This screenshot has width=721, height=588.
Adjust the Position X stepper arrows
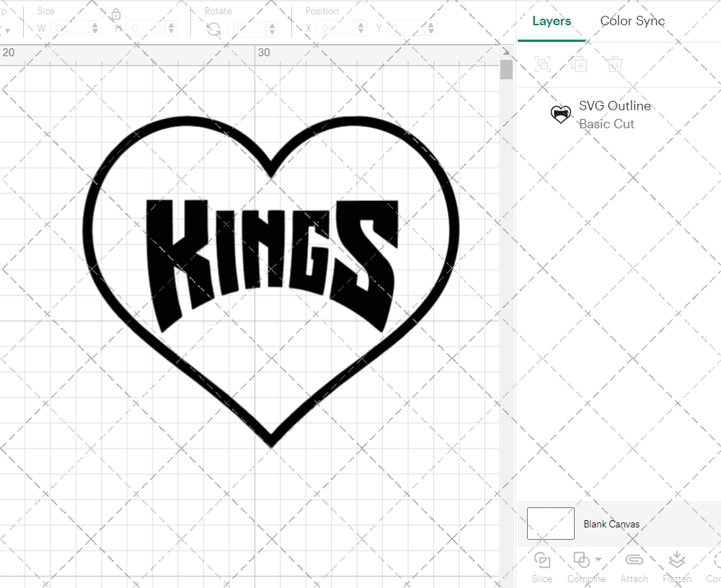[361, 29]
